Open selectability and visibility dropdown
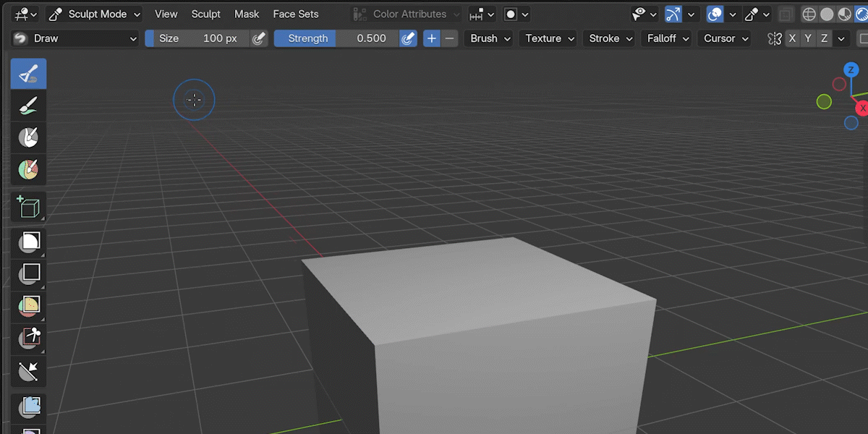The height and width of the screenshot is (434, 868). tap(644, 14)
